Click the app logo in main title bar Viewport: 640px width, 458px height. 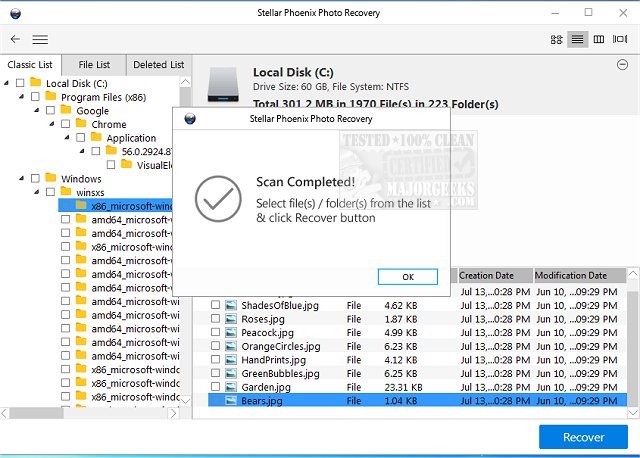pyautogui.click(x=16, y=13)
